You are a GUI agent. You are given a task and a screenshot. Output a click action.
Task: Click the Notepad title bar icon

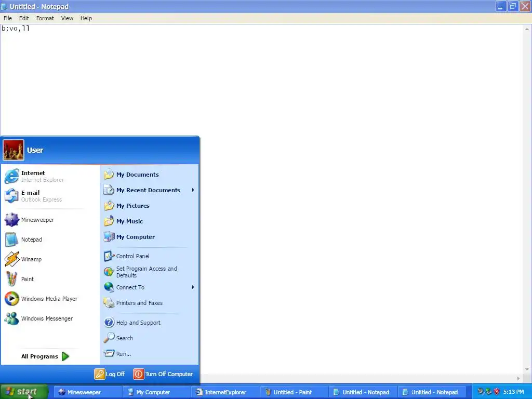[x=4, y=6]
